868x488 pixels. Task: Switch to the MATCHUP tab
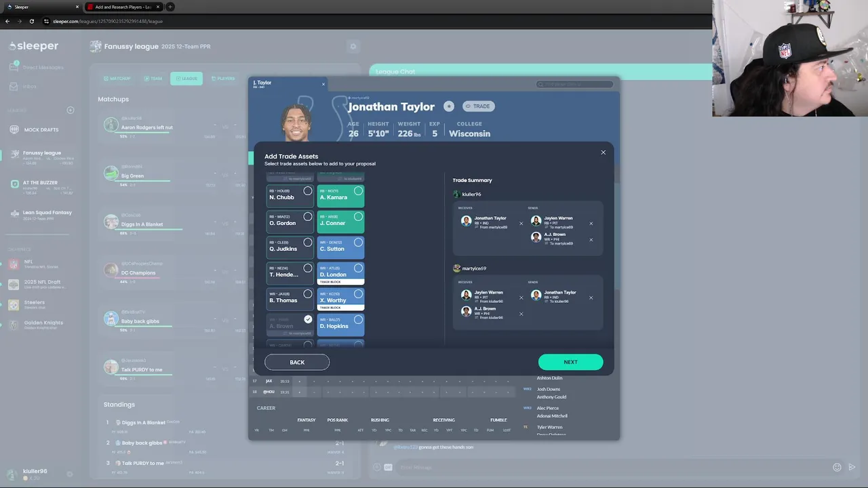[117, 79]
